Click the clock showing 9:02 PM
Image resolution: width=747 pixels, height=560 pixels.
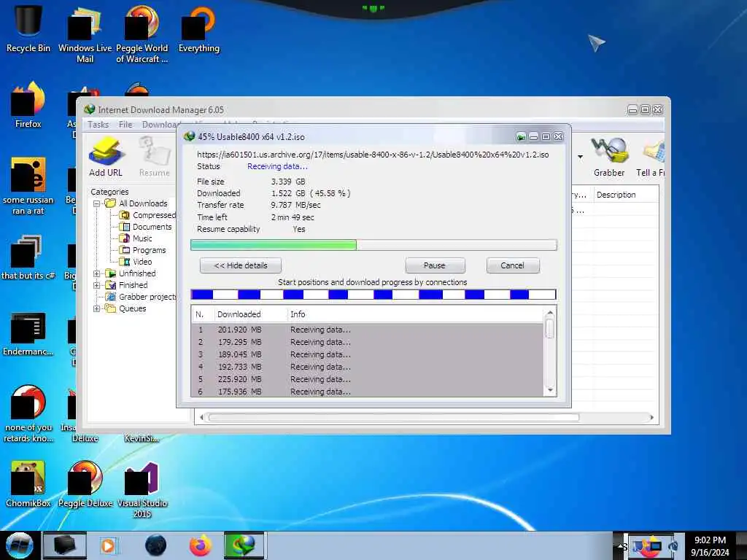pos(710,540)
